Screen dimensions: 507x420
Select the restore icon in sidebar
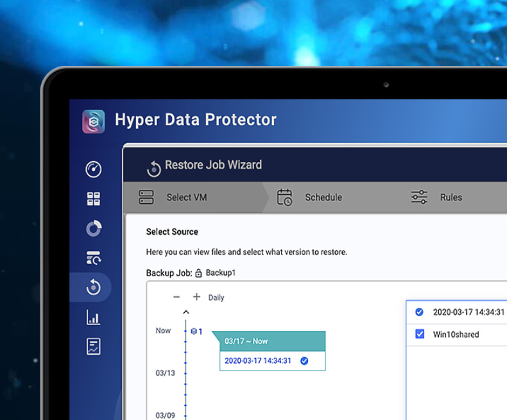pos(94,287)
